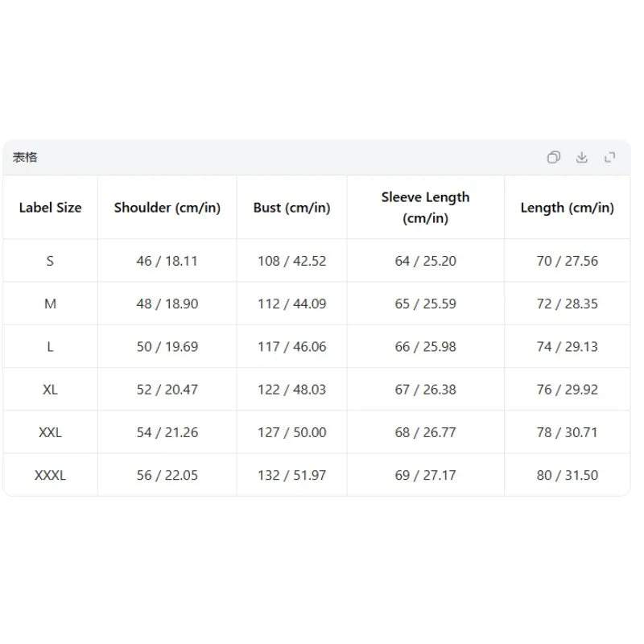Click the 112 / 44.09 bust cell
644x644 pixels.
291,304
